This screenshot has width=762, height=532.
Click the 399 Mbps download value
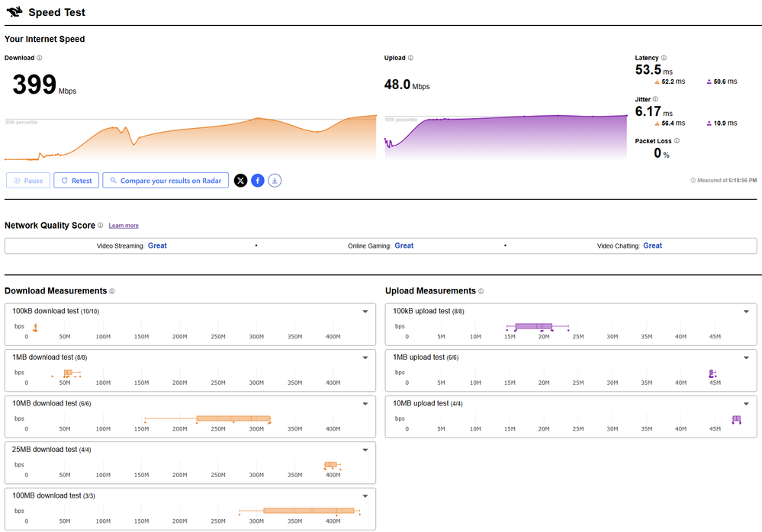[44, 85]
